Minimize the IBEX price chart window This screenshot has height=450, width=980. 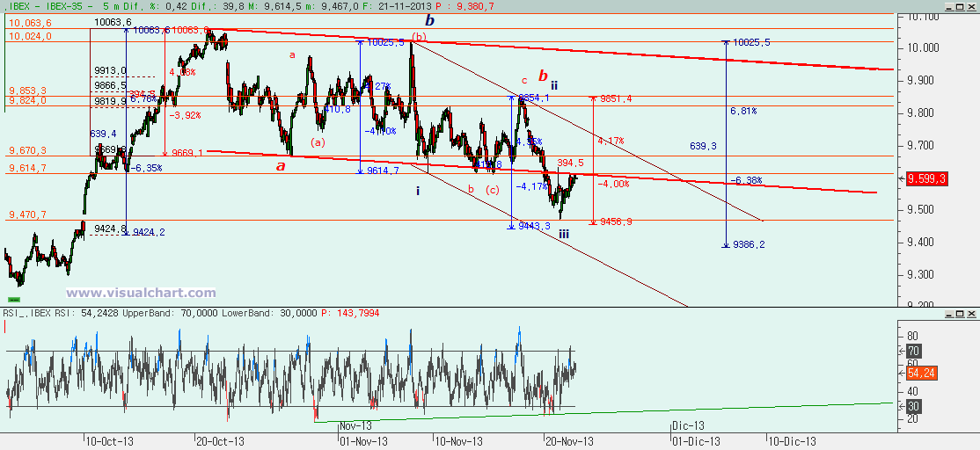950,5
